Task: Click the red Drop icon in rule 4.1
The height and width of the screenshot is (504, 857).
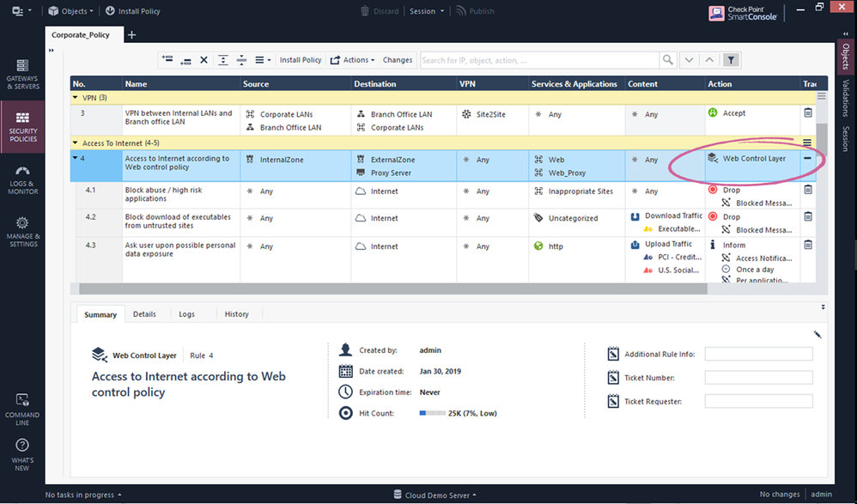Action: (712, 190)
